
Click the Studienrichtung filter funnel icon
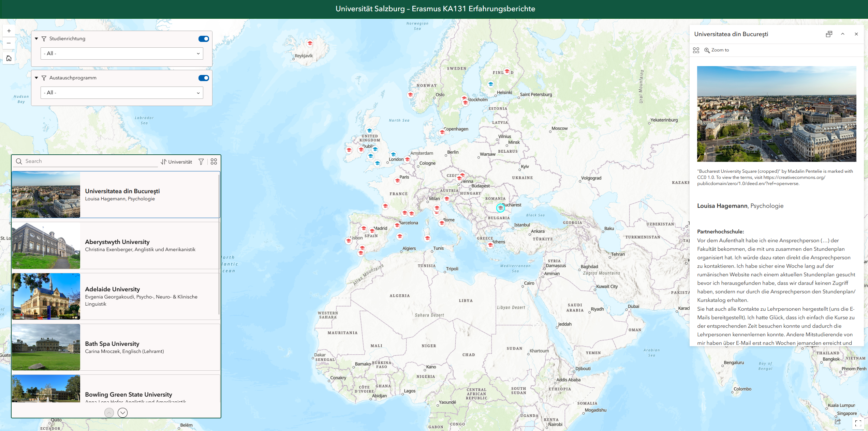pyautogui.click(x=44, y=39)
